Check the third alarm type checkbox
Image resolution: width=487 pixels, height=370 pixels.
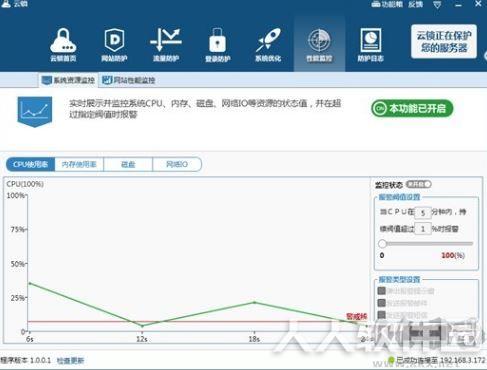(381, 315)
